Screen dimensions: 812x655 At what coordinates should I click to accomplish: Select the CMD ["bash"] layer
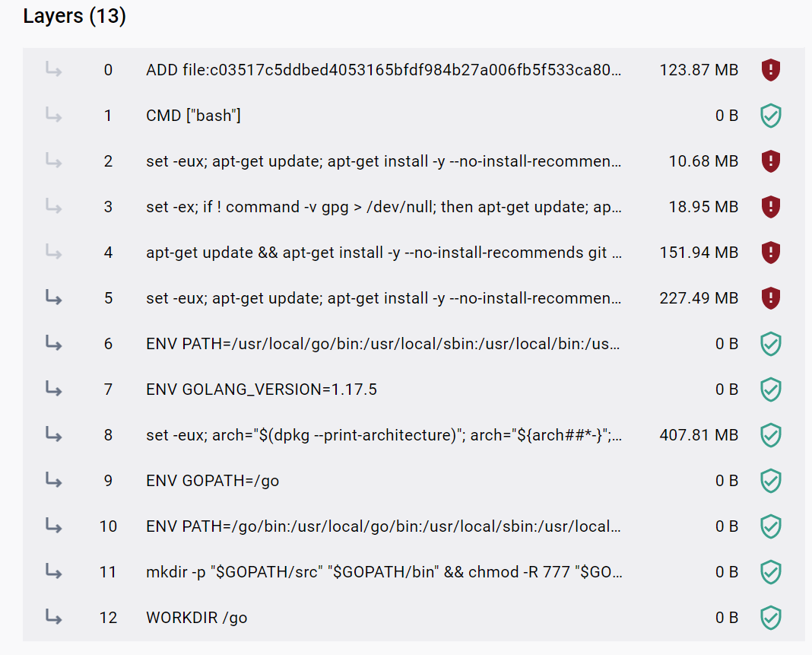(414, 116)
